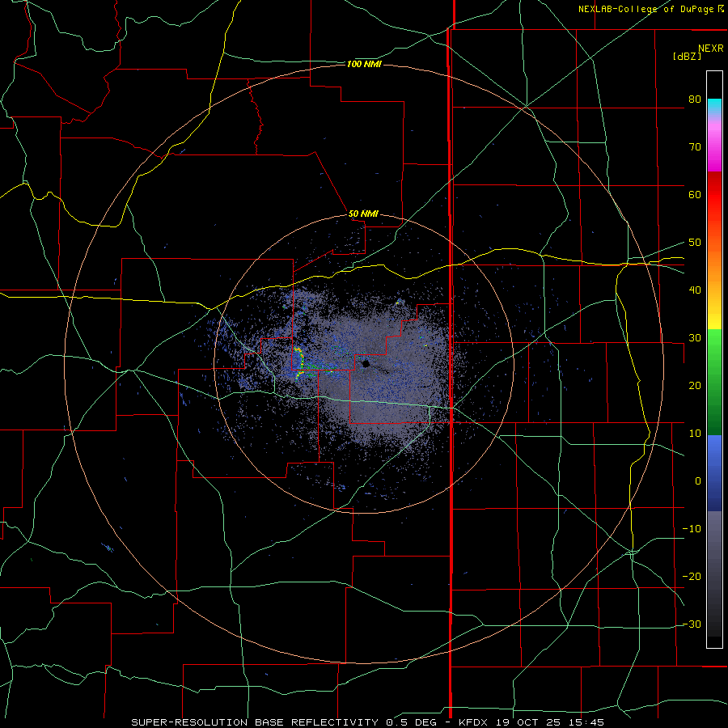The image size is (728, 728).
Task: Click the -20 dBZ legend value
Action: point(692,577)
